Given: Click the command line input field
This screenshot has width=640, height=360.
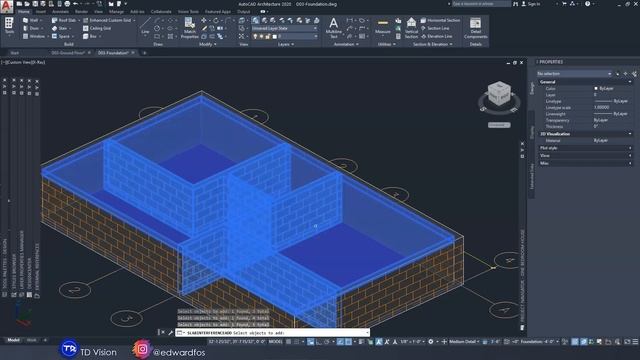Looking at the screenshot, I should point(273,333).
